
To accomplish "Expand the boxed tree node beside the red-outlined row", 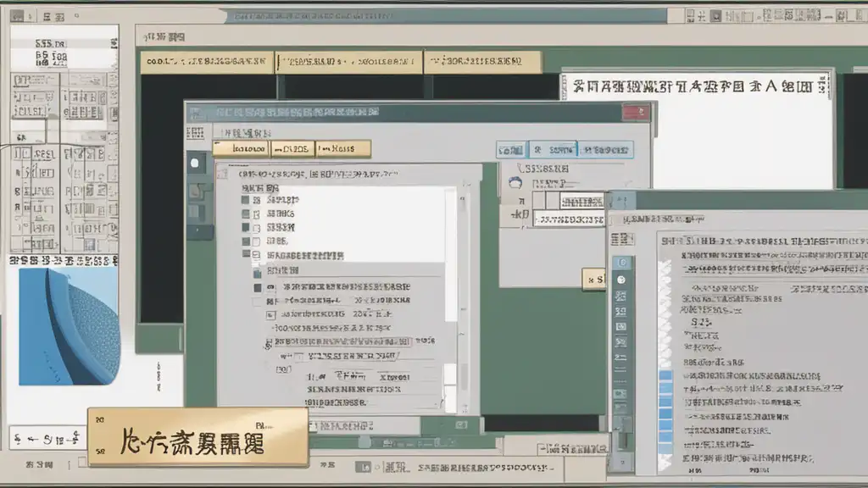I will pos(270,343).
